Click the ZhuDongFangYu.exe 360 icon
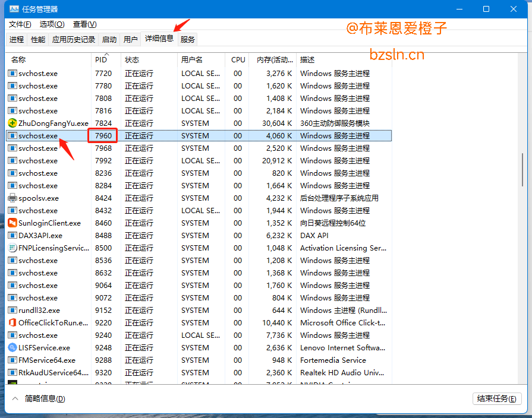The image size is (532, 418). click(x=12, y=123)
